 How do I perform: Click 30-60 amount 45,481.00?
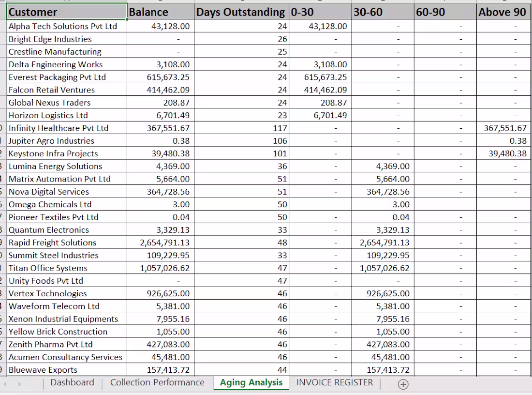tap(383, 357)
